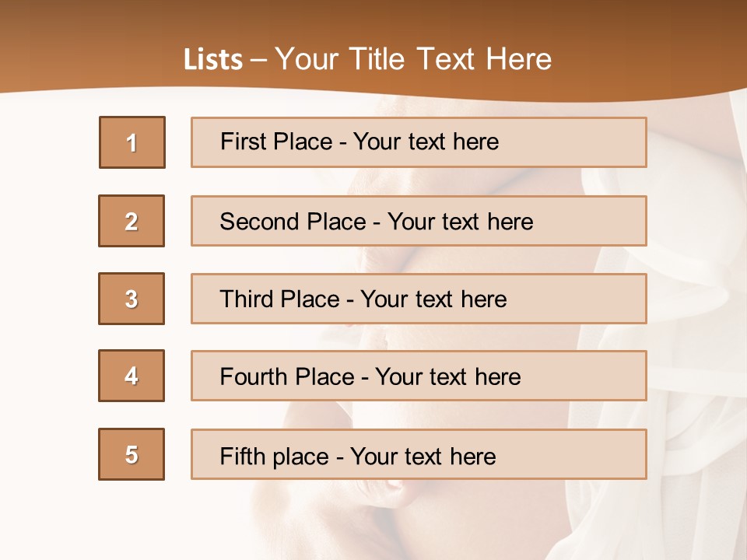This screenshot has width=747, height=560.
Task: Select the Fourth Place text bar
Action: point(419,376)
